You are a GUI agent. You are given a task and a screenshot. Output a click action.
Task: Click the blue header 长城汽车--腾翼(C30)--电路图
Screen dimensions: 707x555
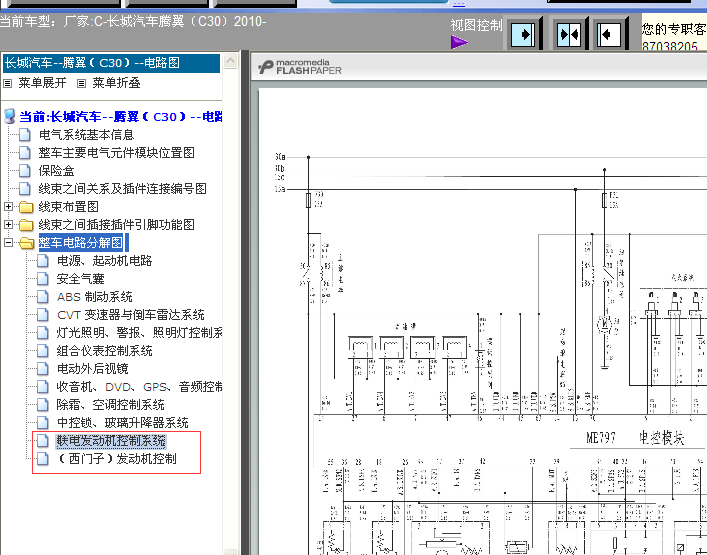point(111,63)
